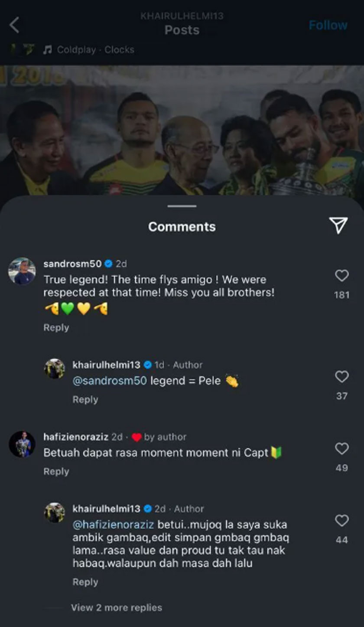Open sandrosm50's profile picture
364x627 pixels.
click(x=22, y=271)
